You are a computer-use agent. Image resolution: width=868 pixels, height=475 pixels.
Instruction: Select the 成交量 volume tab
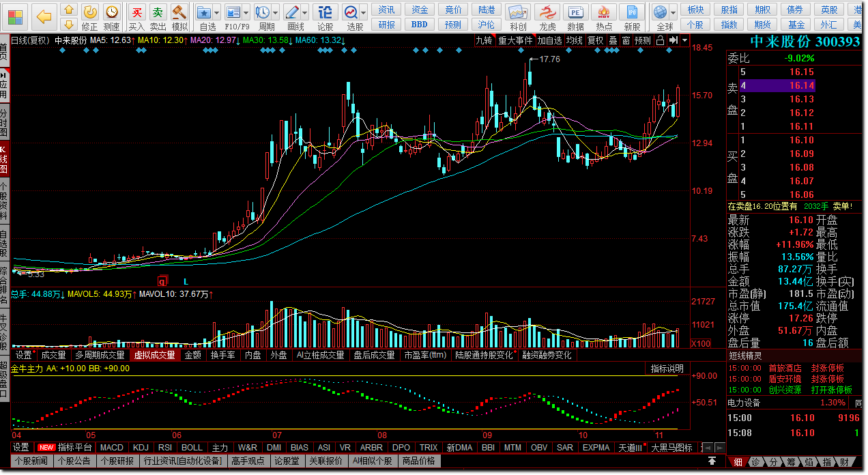53,355
